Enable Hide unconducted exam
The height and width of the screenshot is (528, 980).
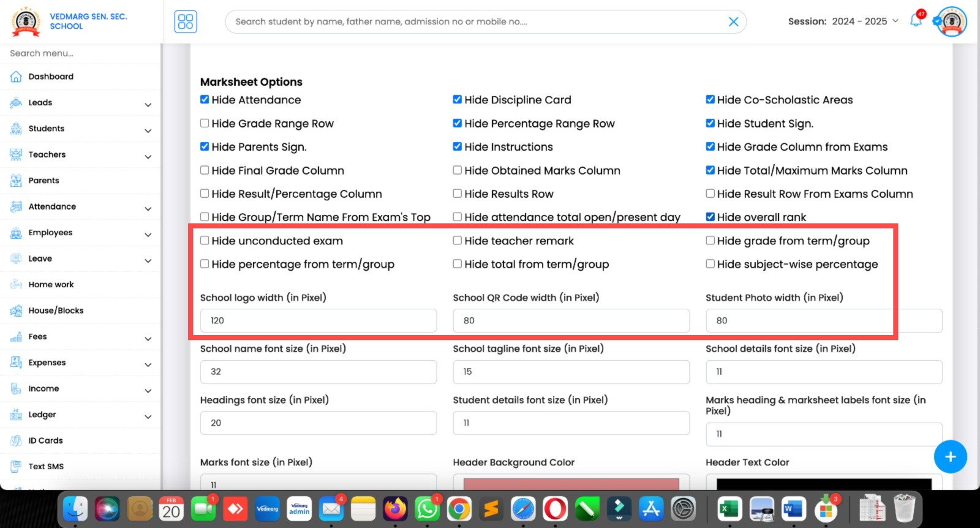pyautogui.click(x=205, y=241)
